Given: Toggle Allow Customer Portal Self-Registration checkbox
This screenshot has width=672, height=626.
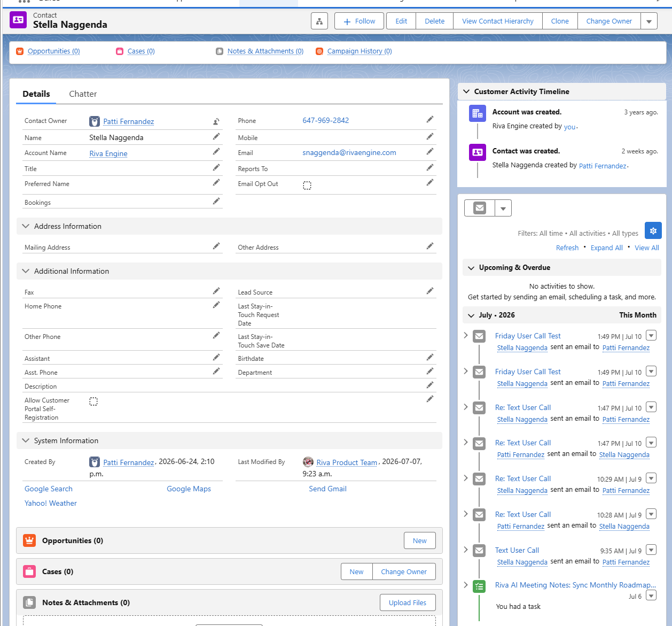Looking at the screenshot, I should [93, 401].
